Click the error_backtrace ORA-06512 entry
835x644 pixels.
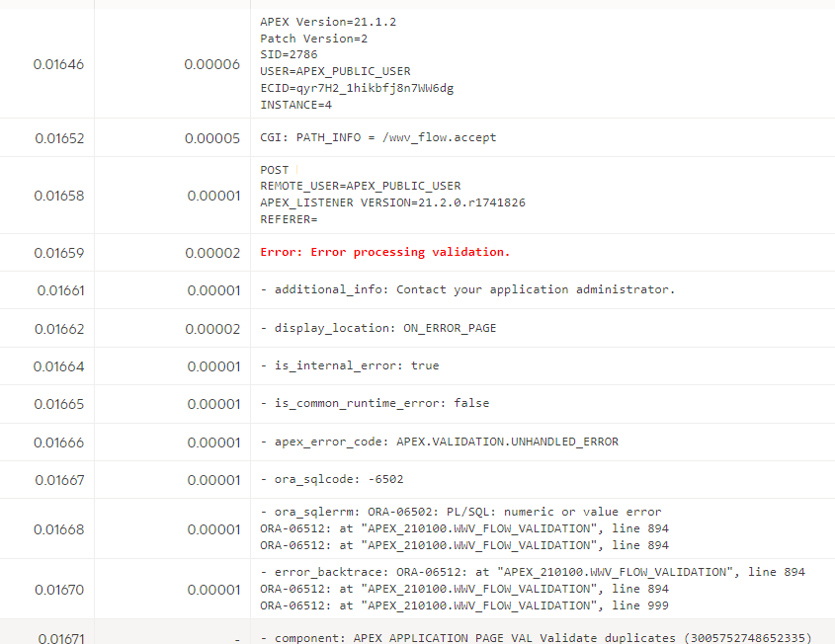531,572
